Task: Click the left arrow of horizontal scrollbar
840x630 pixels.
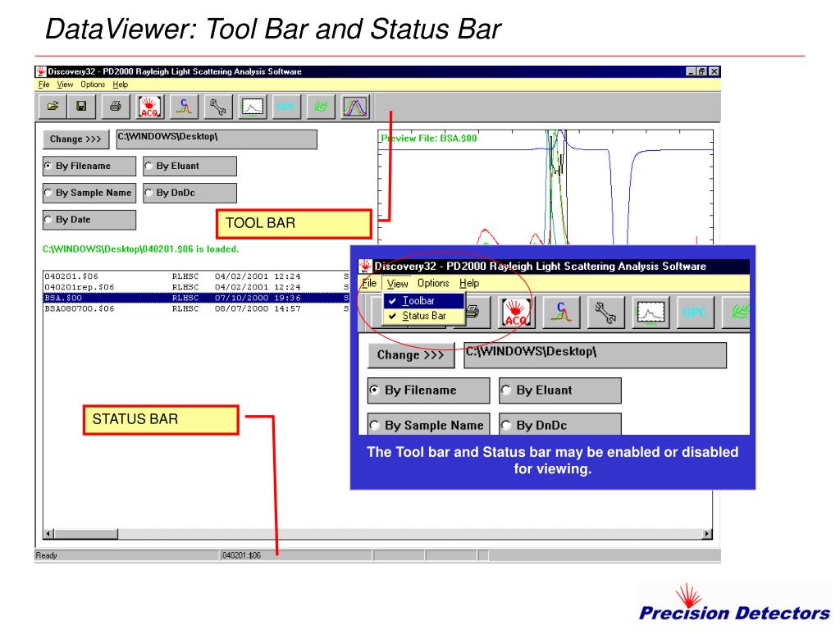Action: click(48, 533)
